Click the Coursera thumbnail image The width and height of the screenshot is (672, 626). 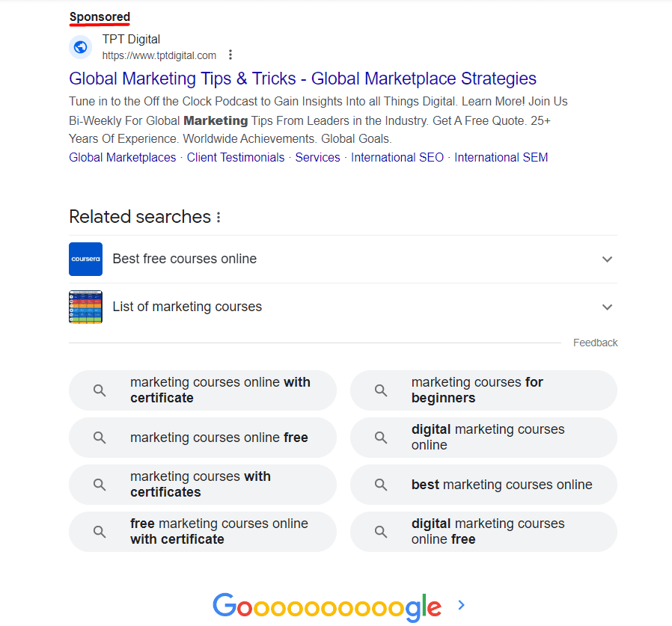coord(85,258)
